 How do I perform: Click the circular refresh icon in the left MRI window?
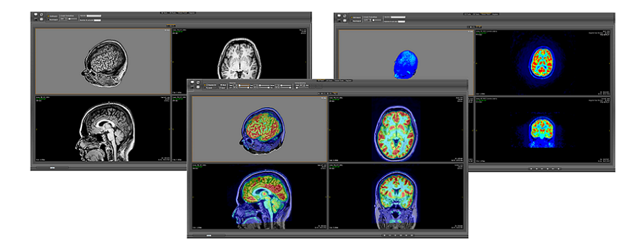click(x=42, y=15)
